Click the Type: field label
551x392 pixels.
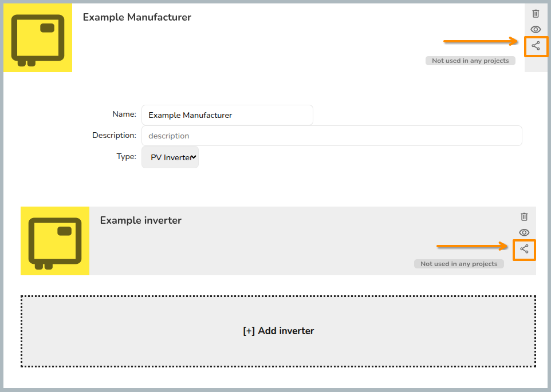[127, 157]
